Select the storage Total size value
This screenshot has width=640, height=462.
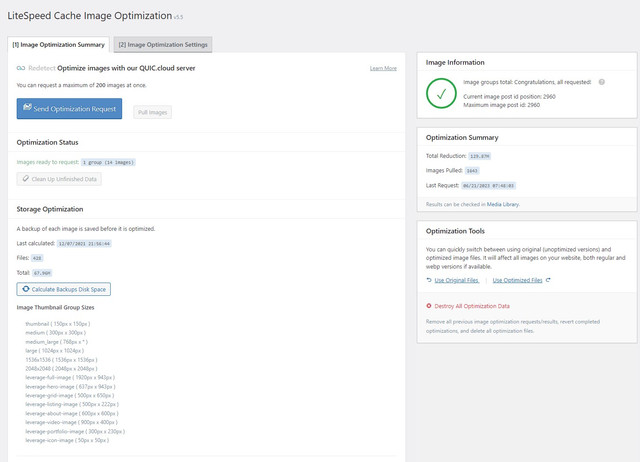42,273
